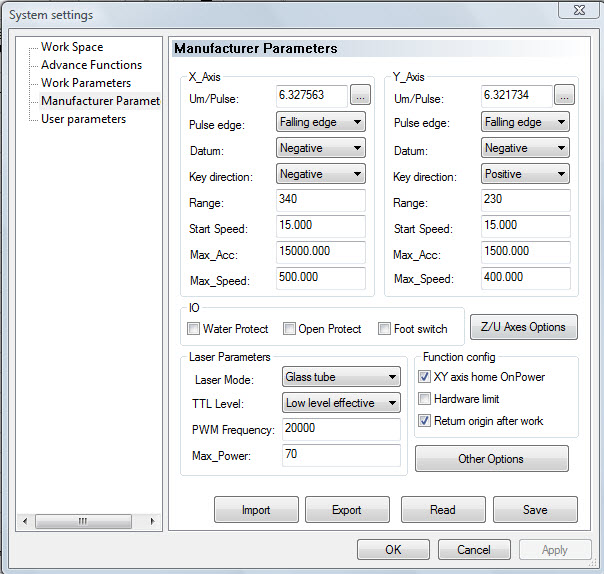Open the X_Axis Pulse edge dropdown
Viewport: 604px width, 574px height.
click(x=320, y=122)
